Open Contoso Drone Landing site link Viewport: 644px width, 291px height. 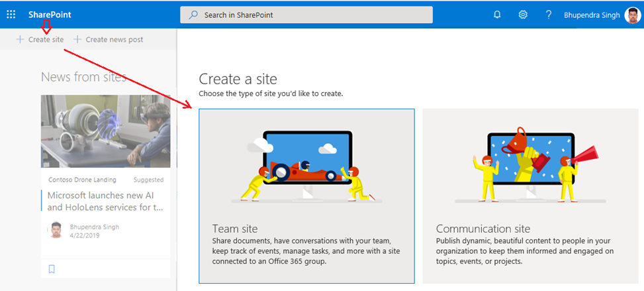click(82, 180)
